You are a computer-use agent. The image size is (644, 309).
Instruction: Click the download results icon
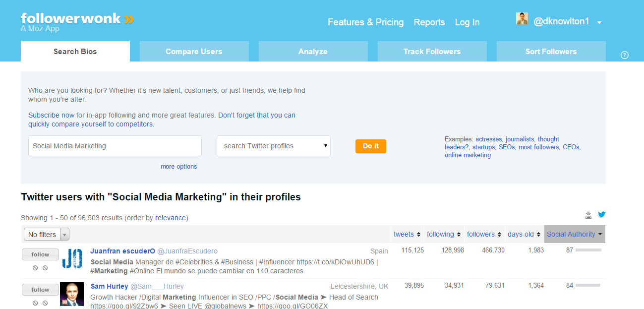coord(588,215)
